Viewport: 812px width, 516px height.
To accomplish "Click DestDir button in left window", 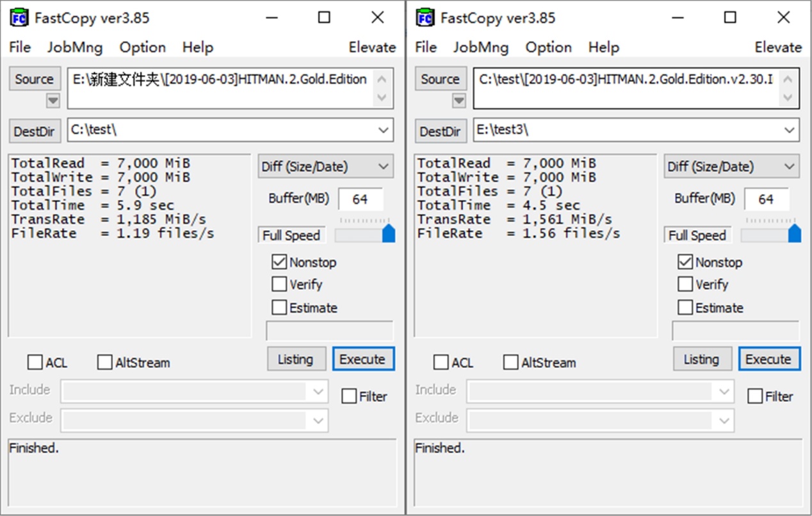I will pos(35,131).
